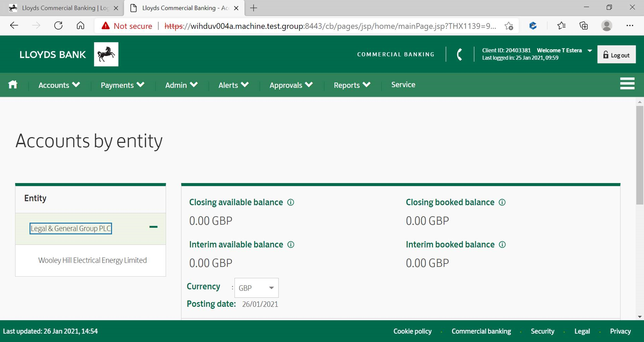The image size is (644, 342).
Task: Click the scrollbar down arrow
Action: pyautogui.click(x=640, y=317)
